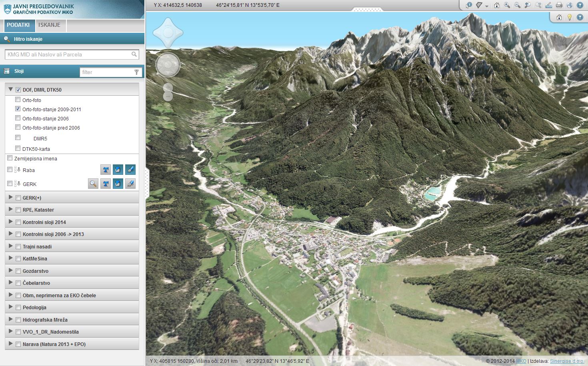Expand the Pedologija group

11,307
